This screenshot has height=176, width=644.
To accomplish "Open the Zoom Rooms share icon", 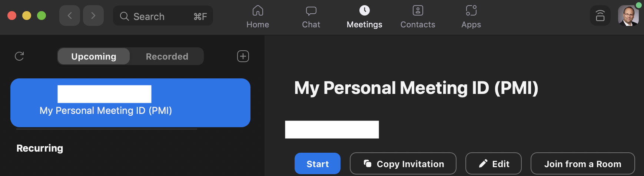I will click(x=600, y=16).
